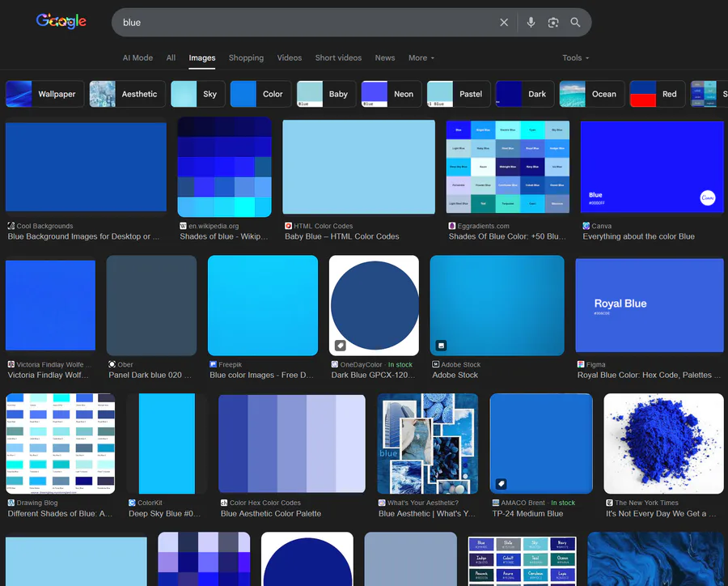Click the AMACO Brent favicon
Image resolution: width=728 pixels, height=586 pixels.
coord(495,503)
